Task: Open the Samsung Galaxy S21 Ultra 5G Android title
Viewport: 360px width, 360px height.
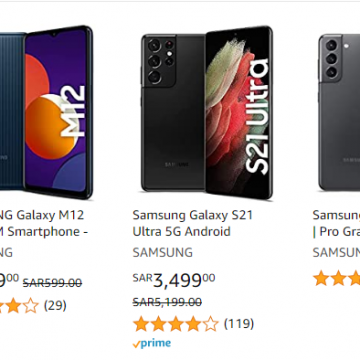Action: click(x=192, y=223)
